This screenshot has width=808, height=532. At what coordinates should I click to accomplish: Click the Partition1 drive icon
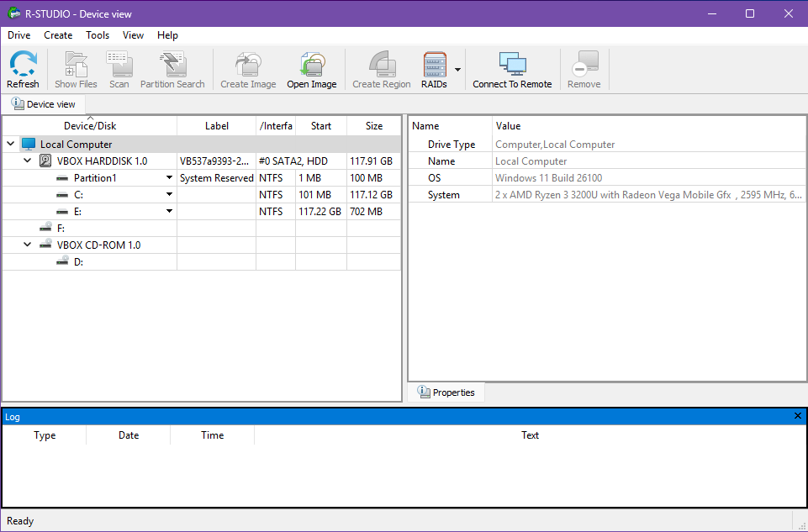pos(62,178)
